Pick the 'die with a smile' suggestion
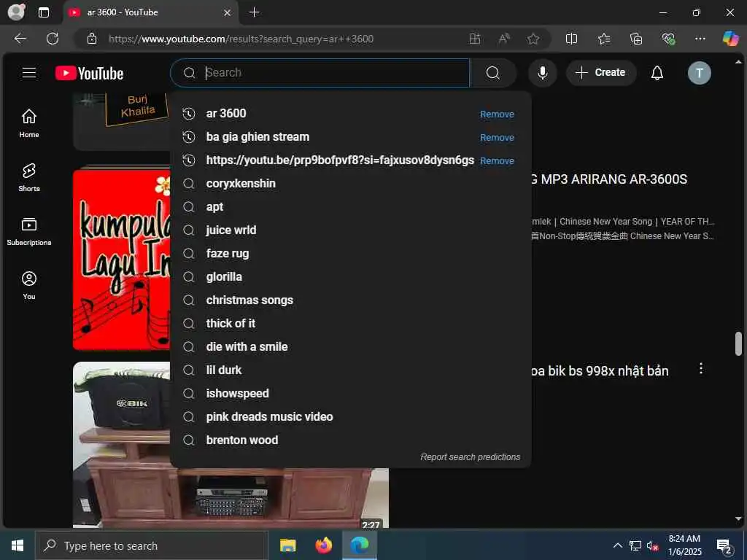This screenshot has height=560, width=747. coord(350,346)
